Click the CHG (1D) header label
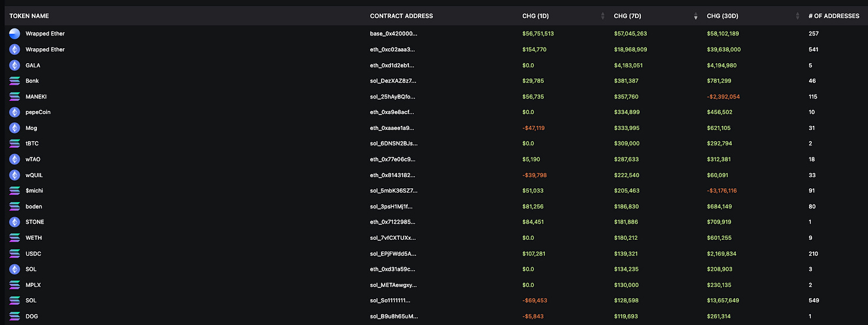Image resolution: width=868 pixels, height=325 pixels. click(535, 16)
